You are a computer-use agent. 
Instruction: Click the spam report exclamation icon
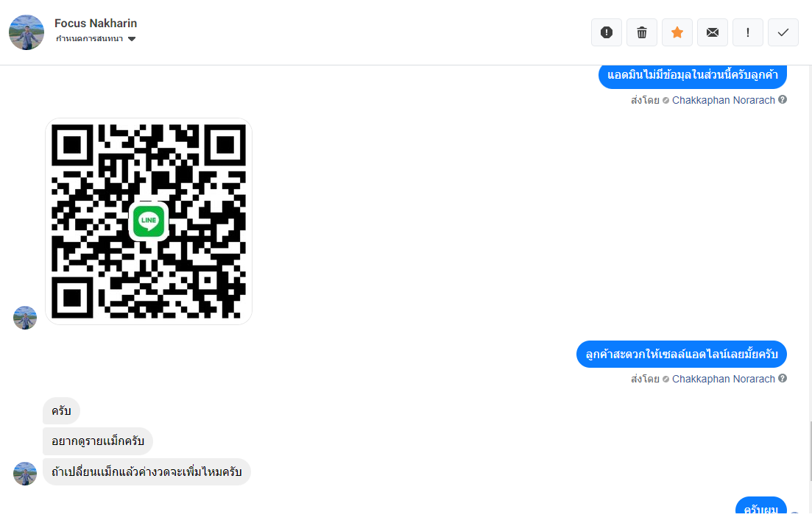pyautogui.click(x=607, y=32)
